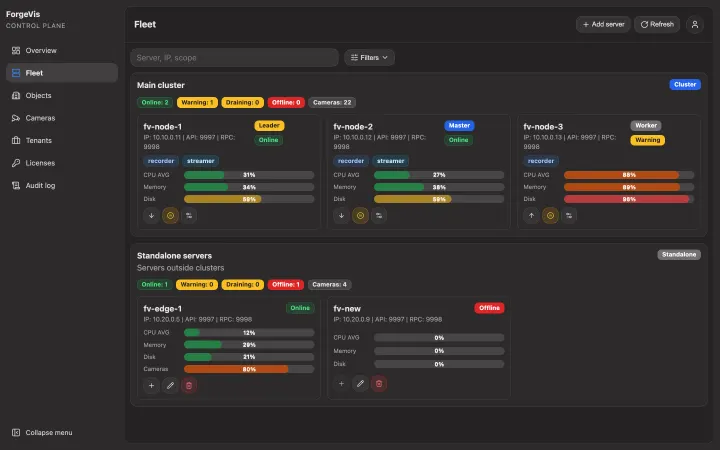Click the Cameras: 4 badge
This screenshot has width=720, height=450.
330,285
